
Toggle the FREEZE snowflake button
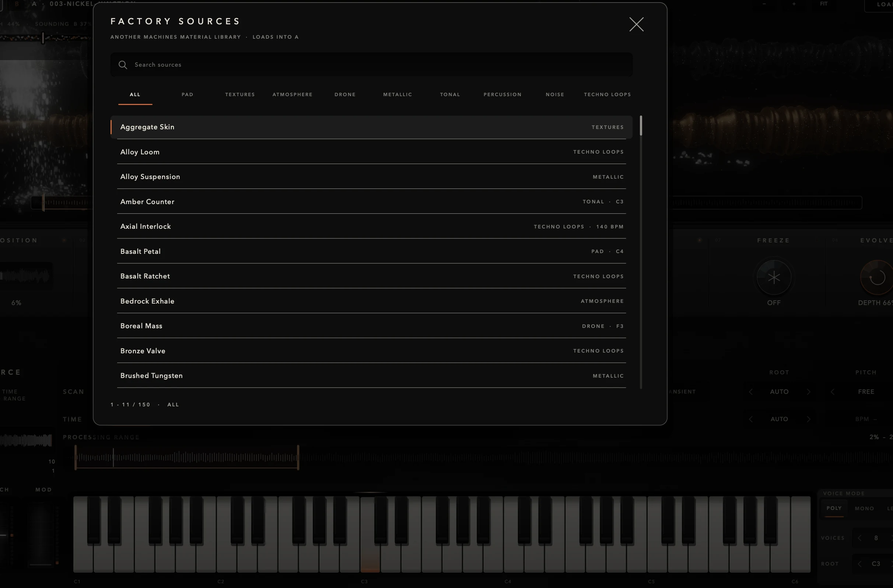774,278
